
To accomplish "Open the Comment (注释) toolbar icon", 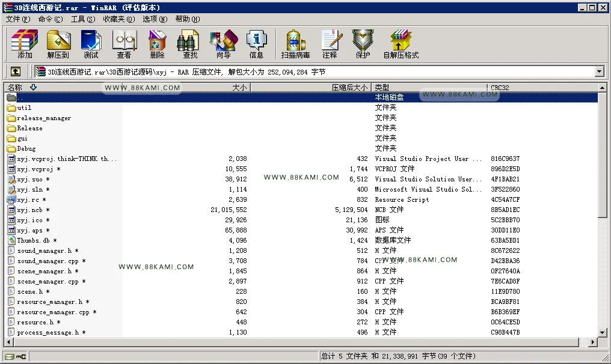I will (330, 44).
